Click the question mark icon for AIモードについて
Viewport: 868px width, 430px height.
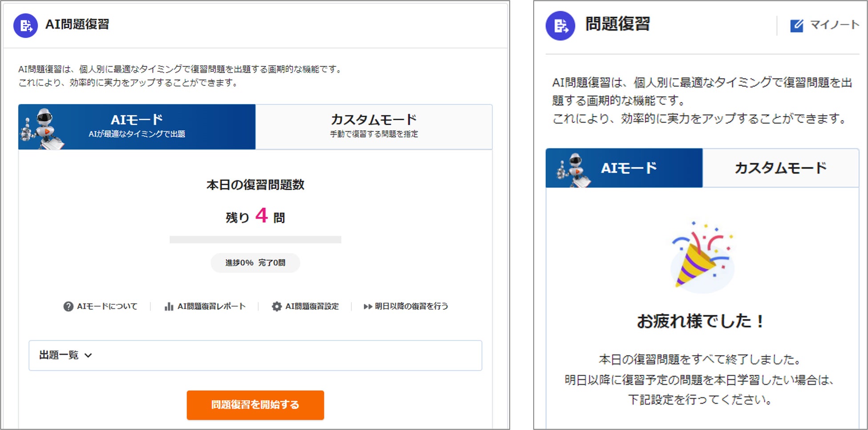tap(68, 306)
